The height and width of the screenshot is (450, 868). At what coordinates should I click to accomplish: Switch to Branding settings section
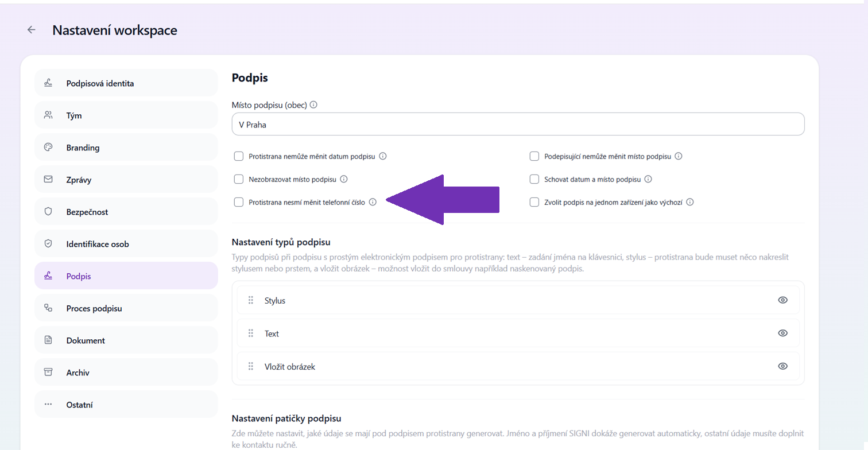[126, 148]
